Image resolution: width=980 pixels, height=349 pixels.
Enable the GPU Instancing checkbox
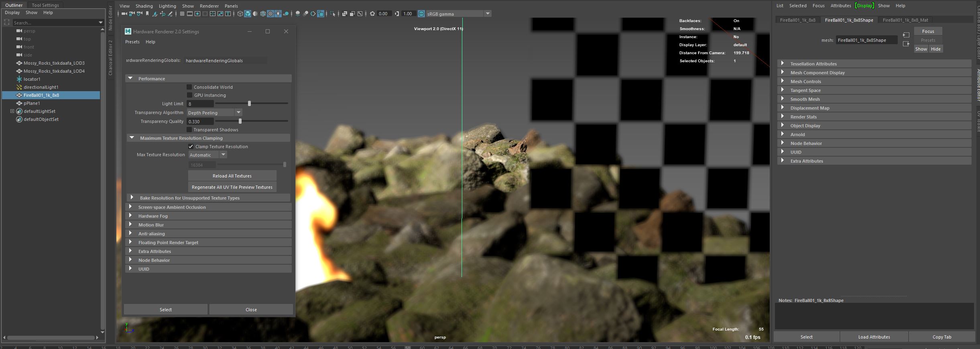[x=189, y=95]
